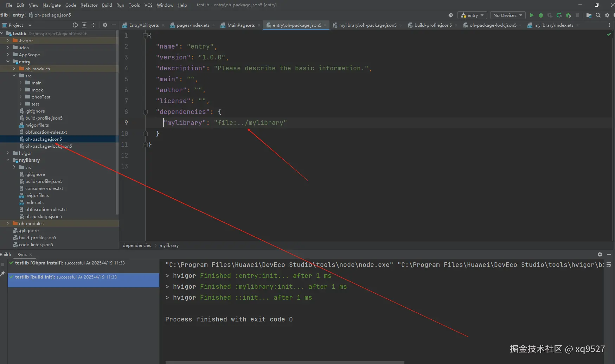Viewport: 615px width, 364px height.
Task: Open Build panel settings gear
Action: click(x=600, y=254)
